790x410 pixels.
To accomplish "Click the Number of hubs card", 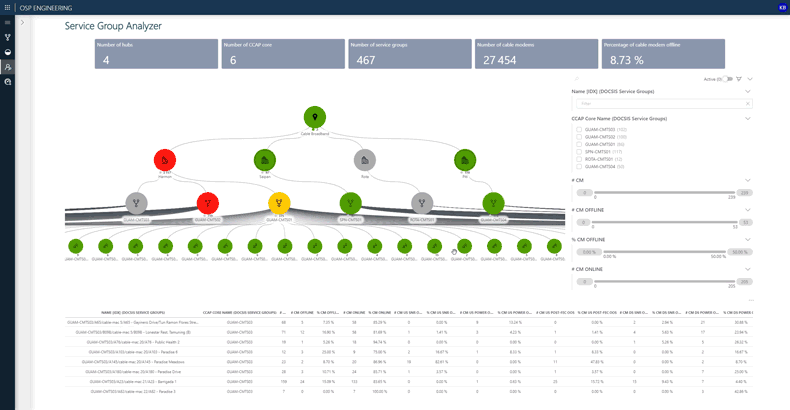I will (156, 54).
